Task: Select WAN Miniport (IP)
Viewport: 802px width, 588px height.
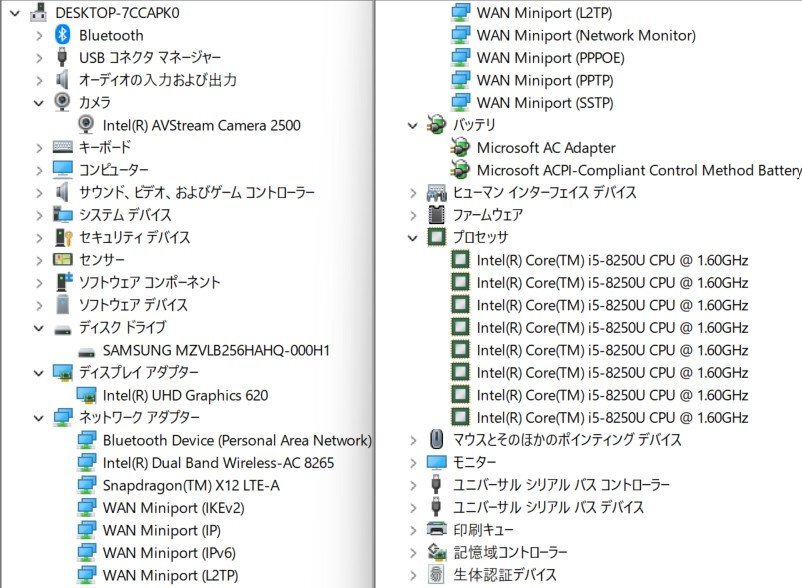Action: (162, 530)
